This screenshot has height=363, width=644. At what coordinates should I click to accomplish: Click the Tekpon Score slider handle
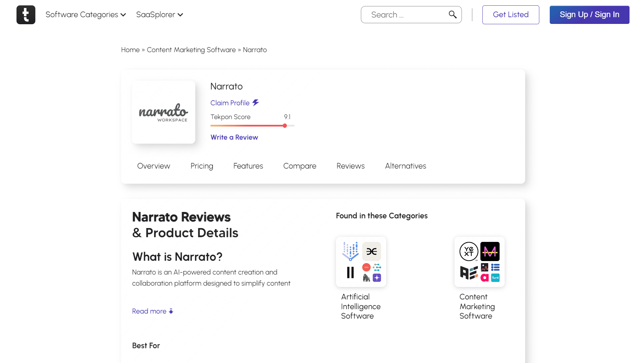285,125
